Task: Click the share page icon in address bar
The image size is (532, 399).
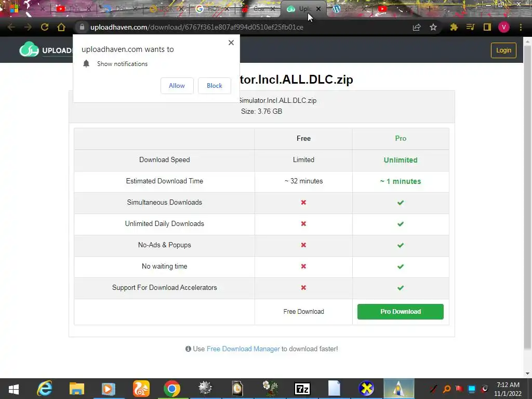Action: point(417,27)
